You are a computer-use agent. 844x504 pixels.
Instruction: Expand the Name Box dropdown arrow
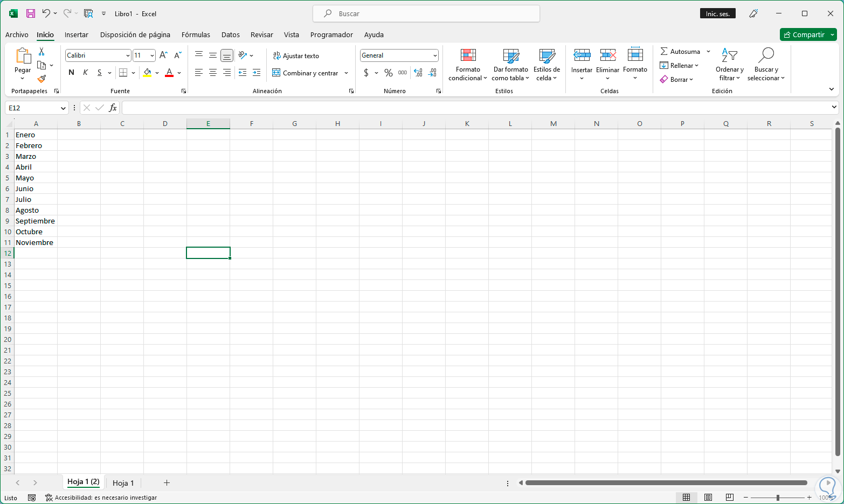[x=63, y=108]
